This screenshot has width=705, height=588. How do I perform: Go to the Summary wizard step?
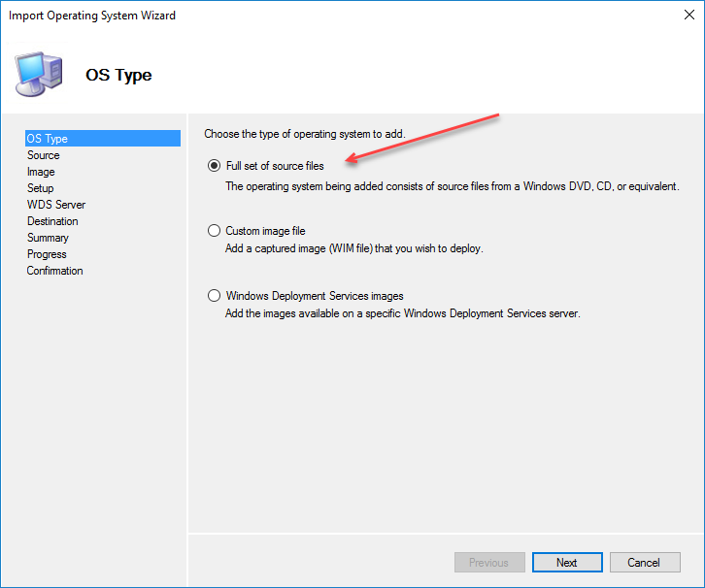coord(48,238)
